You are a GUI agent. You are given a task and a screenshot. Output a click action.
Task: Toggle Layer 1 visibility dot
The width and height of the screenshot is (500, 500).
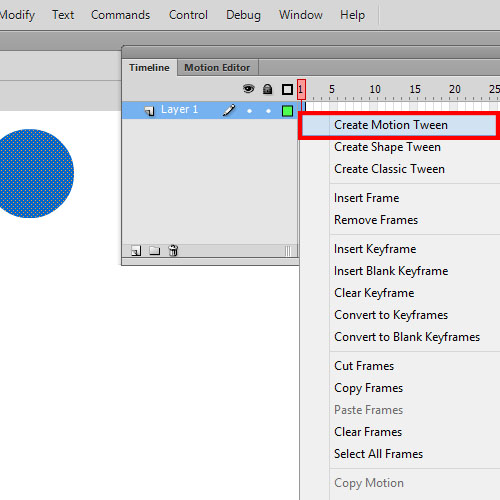point(249,111)
